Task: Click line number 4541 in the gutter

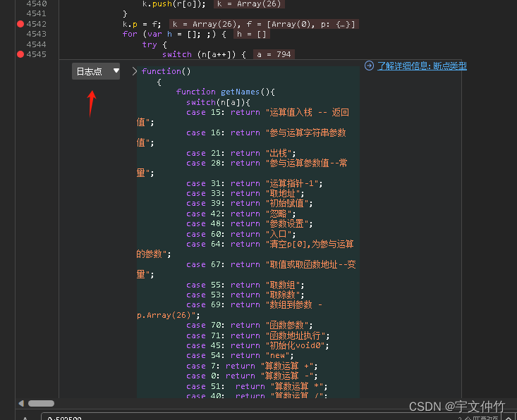Action: tap(36, 13)
